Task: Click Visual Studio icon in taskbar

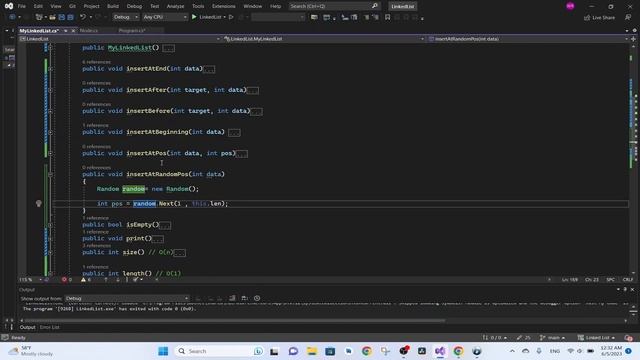Action: click(x=440, y=351)
